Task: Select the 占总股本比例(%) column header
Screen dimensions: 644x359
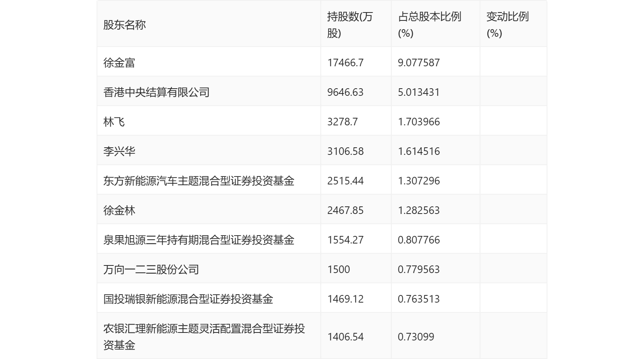Action: [430, 25]
